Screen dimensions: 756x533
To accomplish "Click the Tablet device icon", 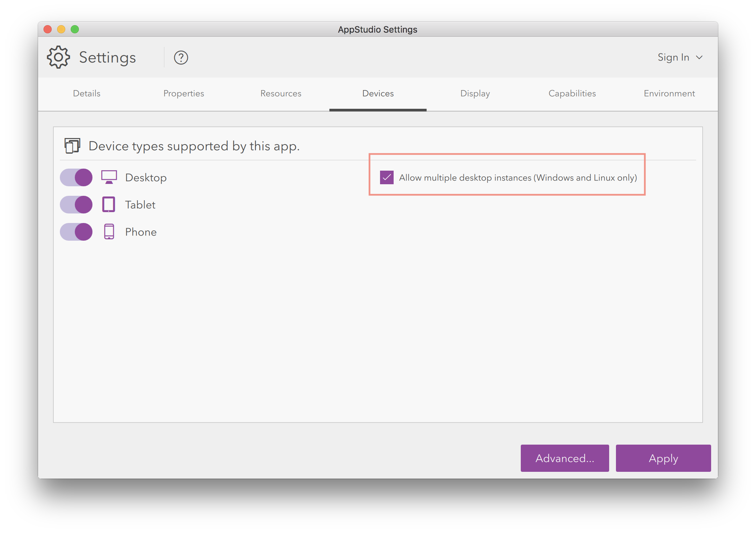I will (x=109, y=204).
